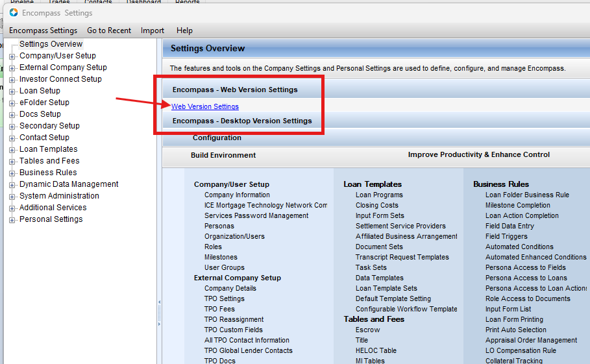The width and height of the screenshot is (590, 364).
Task: Open LO Compensation Rule link
Action: (x=521, y=350)
